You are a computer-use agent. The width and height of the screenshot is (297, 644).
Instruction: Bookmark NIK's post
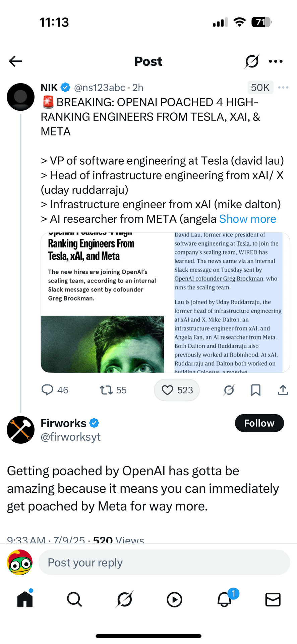point(256,390)
